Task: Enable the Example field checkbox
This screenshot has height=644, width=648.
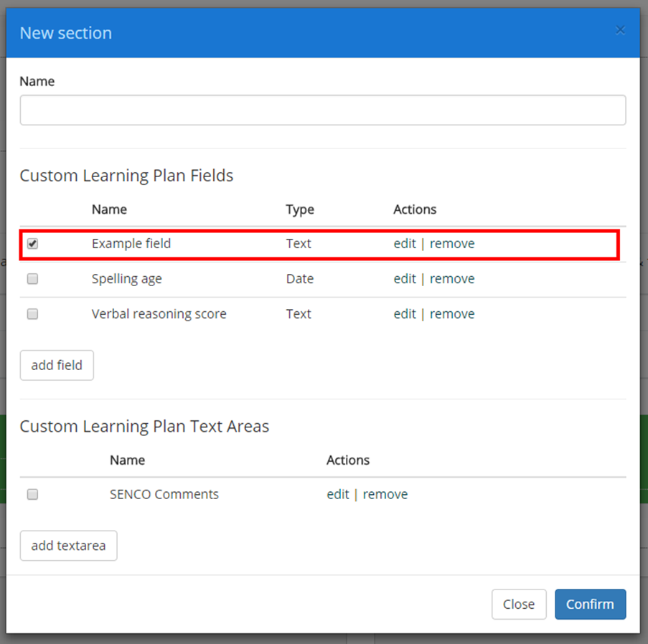Action: click(x=32, y=243)
